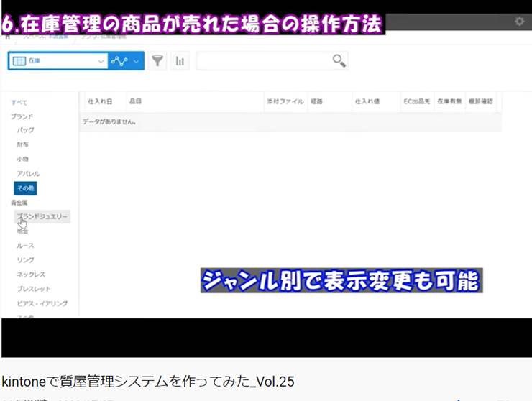The image size is (532, 401).
Task: Open the 在庫 view selector dropdown
Action: point(99,62)
